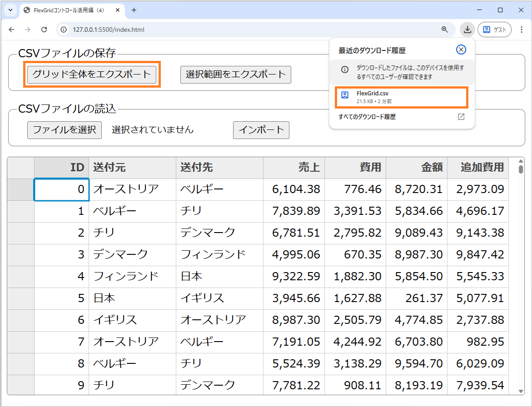Open site information icon in address bar
This screenshot has height=407, width=532.
pyautogui.click(x=64, y=30)
